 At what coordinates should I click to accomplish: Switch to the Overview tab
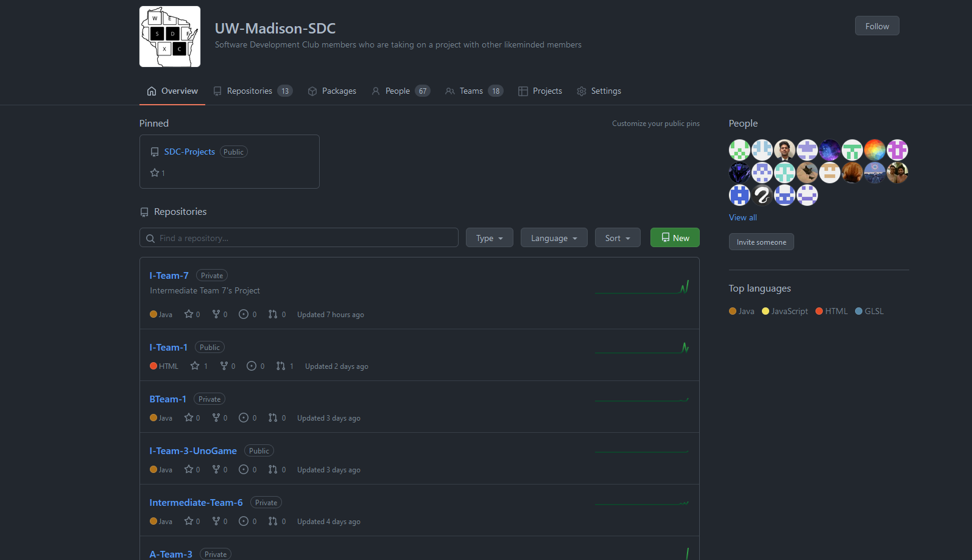point(172,91)
